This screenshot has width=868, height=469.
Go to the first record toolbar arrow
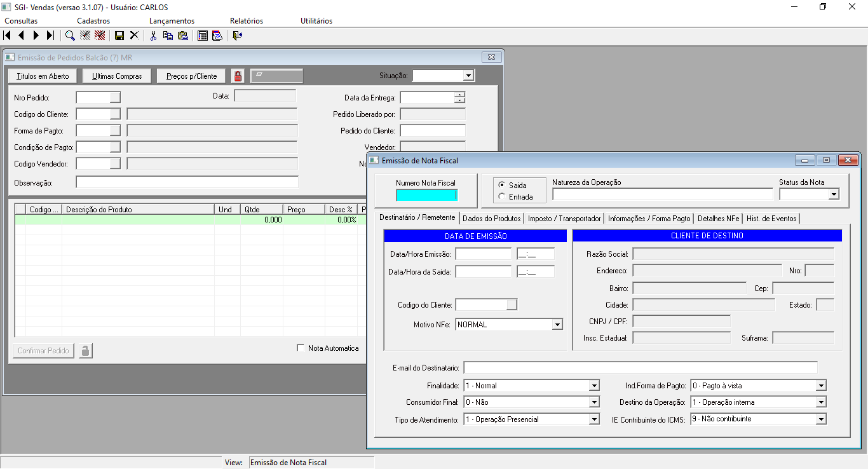point(7,36)
